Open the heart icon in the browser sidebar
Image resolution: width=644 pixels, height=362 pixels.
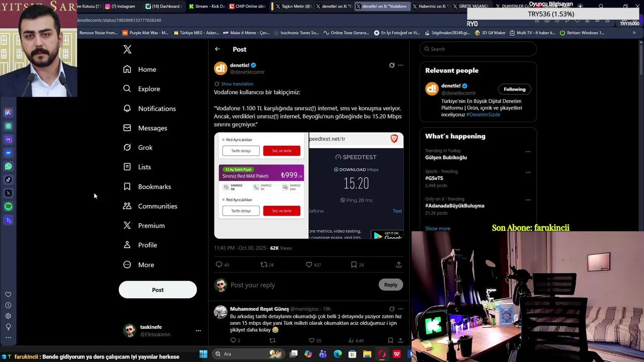(x=8, y=295)
